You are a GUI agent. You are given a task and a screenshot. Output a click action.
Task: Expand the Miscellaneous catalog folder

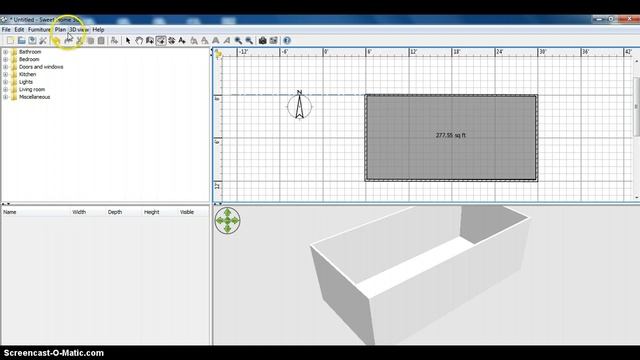[x=6, y=97]
